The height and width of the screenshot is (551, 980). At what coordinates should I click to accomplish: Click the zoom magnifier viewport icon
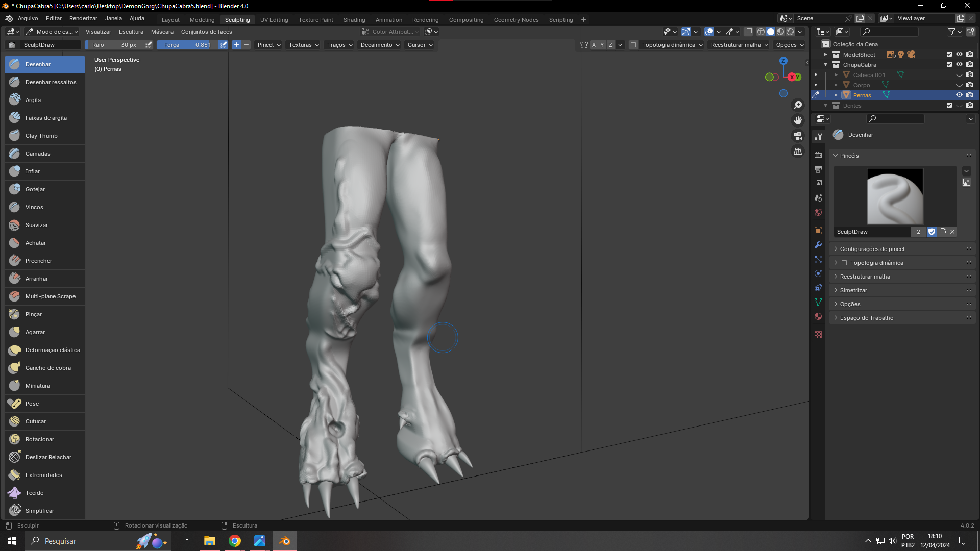pyautogui.click(x=797, y=105)
